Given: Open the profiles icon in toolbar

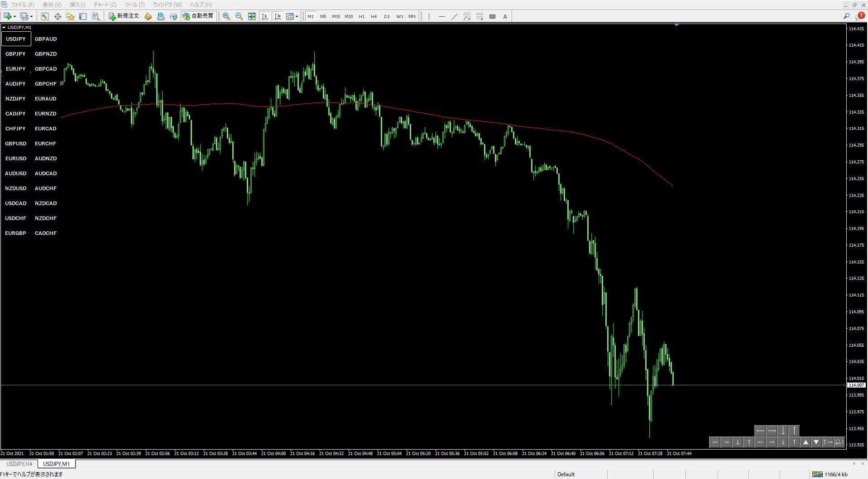Looking at the screenshot, I should pyautogui.click(x=24, y=16).
